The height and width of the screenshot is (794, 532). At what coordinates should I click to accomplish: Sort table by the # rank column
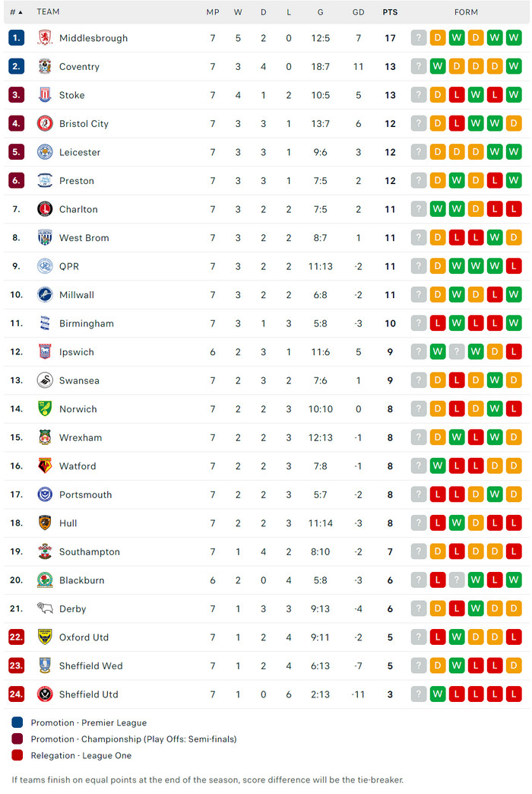tap(16, 12)
